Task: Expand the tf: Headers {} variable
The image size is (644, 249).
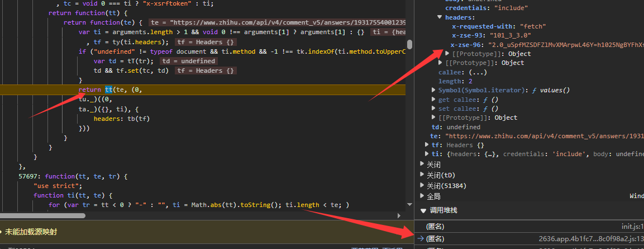Action: pos(427,145)
